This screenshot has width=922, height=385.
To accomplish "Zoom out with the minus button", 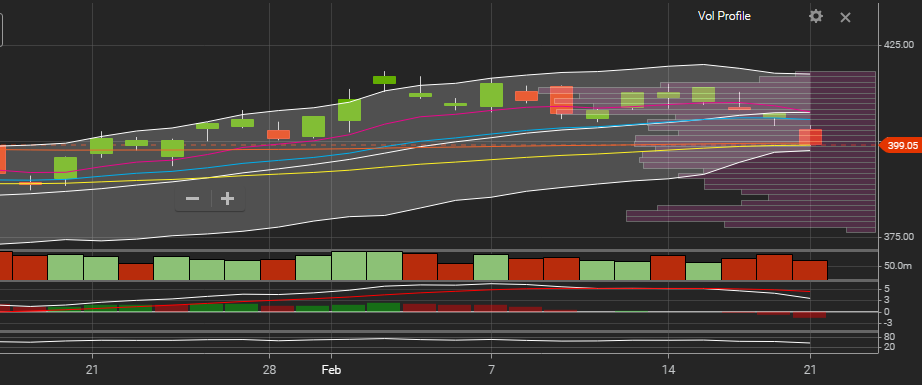I will 192,199.
